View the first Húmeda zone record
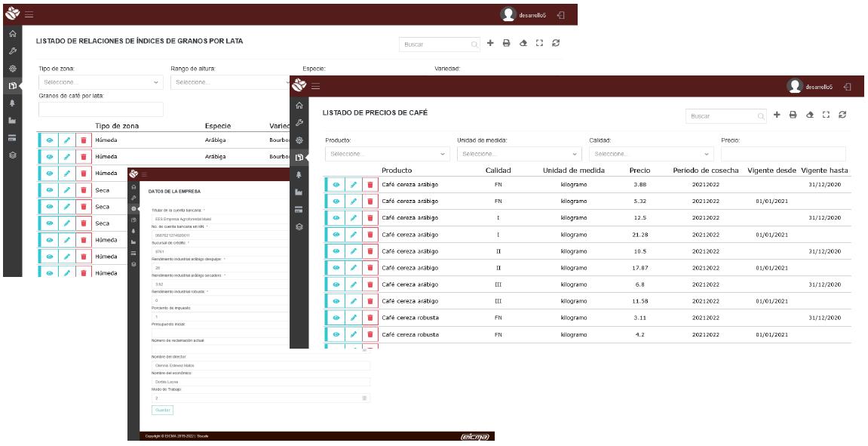The height and width of the screenshot is (446, 868). 49,140
